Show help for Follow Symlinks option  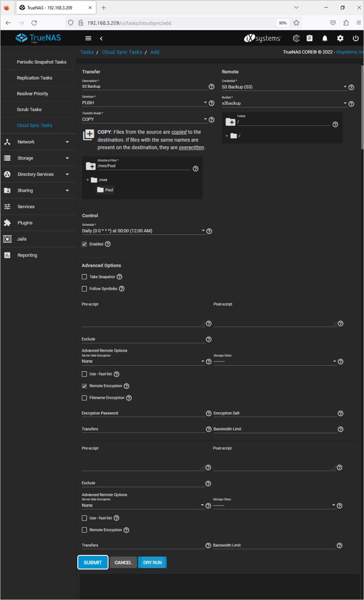click(121, 289)
